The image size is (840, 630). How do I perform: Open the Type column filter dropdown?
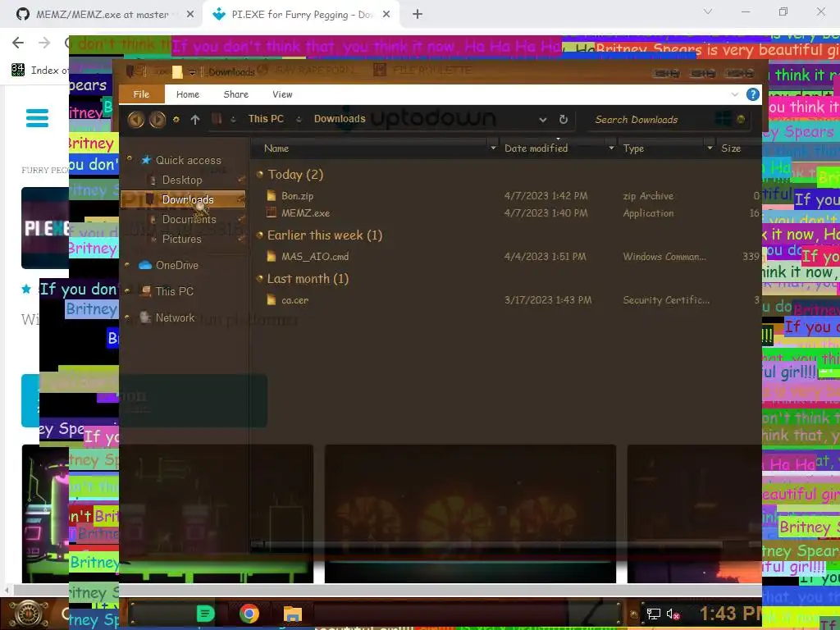710,148
